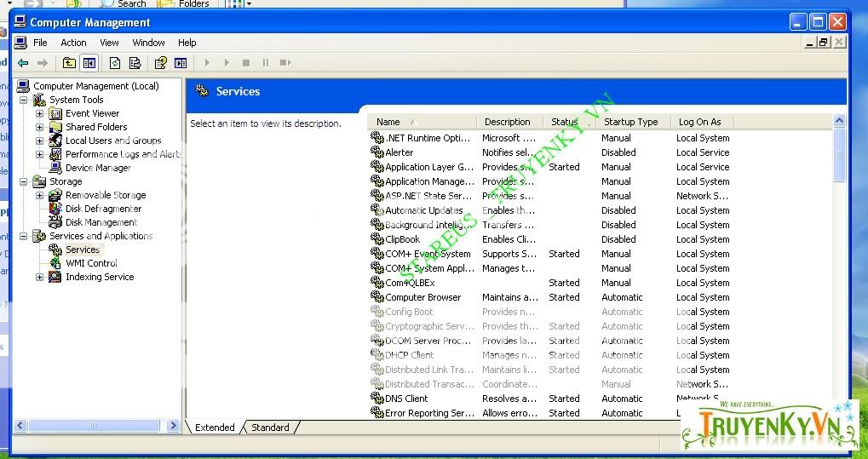The width and height of the screenshot is (868, 459).
Task: Expand the Local Users and Groups node
Action: (39, 141)
